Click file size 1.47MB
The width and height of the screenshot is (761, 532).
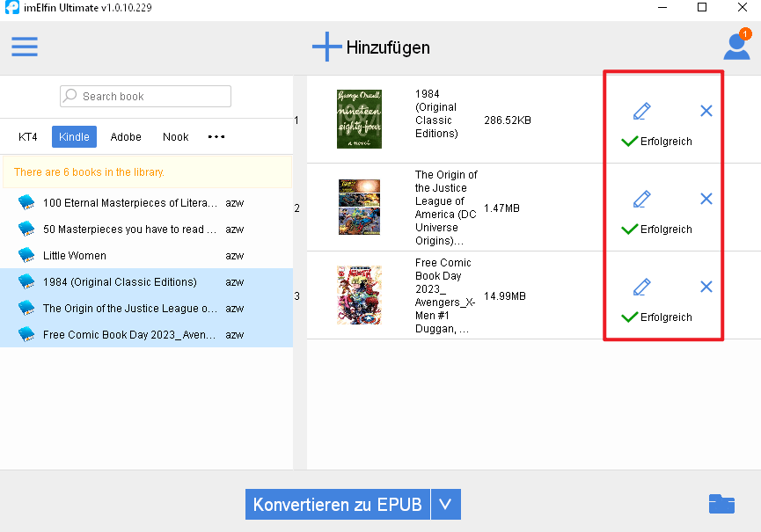coord(501,208)
